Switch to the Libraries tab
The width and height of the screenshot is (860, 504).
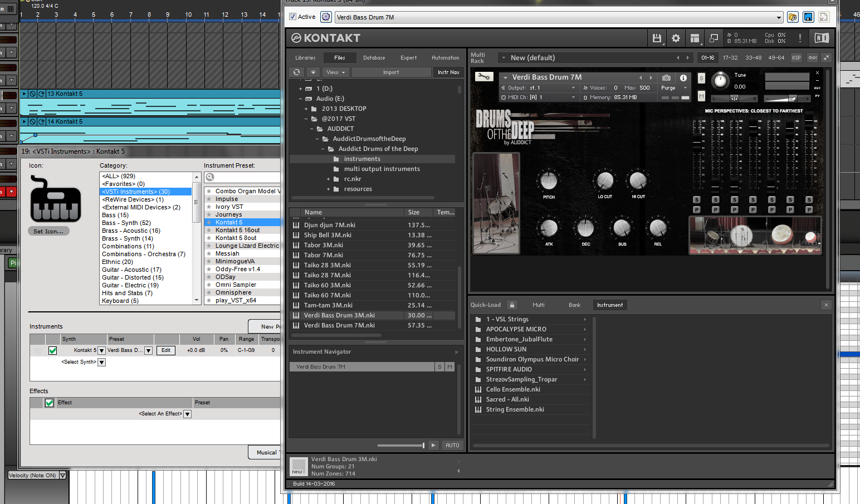[305, 57]
